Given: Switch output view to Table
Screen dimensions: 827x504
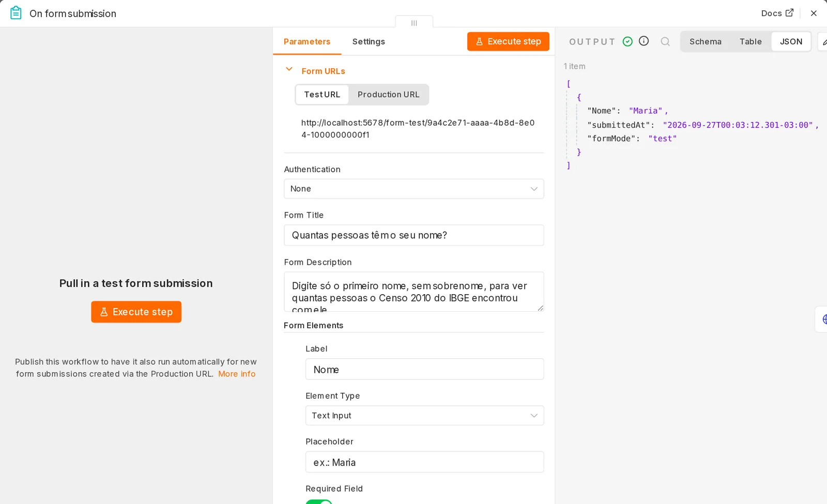Looking at the screenshot, I should point(751,41).
